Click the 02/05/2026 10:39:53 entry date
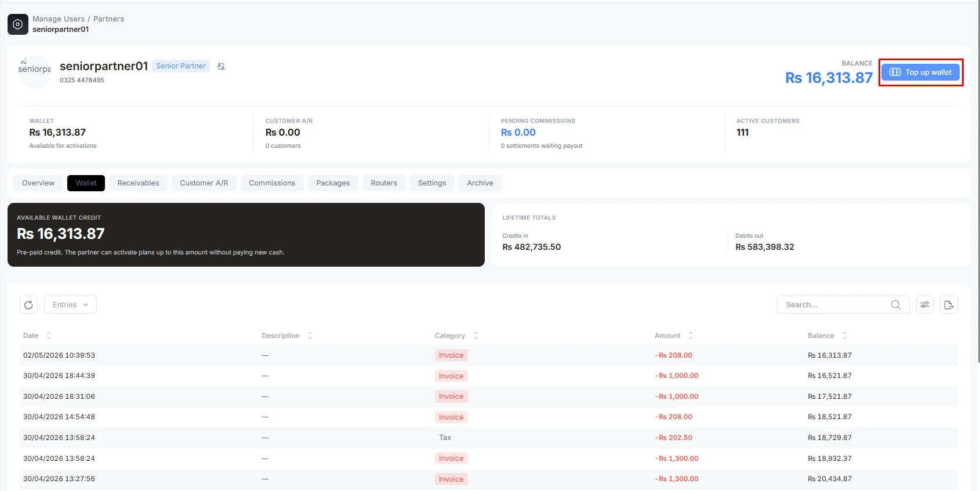 (59, 355)
